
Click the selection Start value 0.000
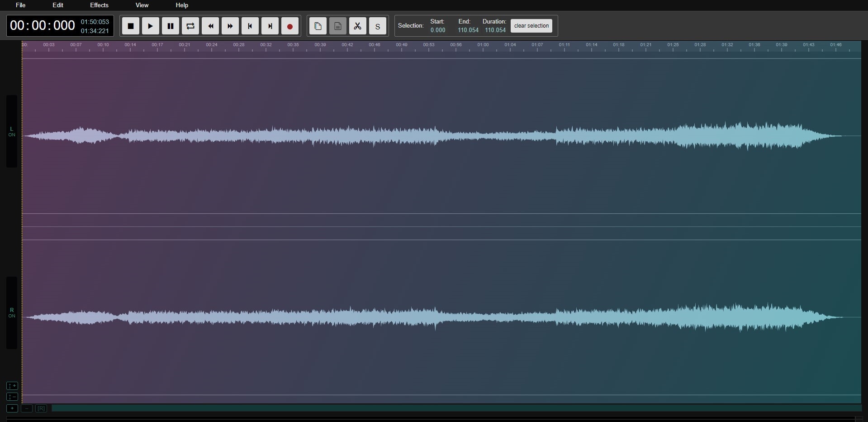coord(438,30)
